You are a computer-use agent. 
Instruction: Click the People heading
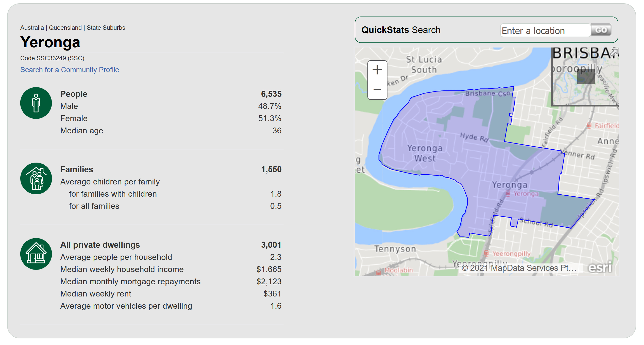(x=74, y=94)
